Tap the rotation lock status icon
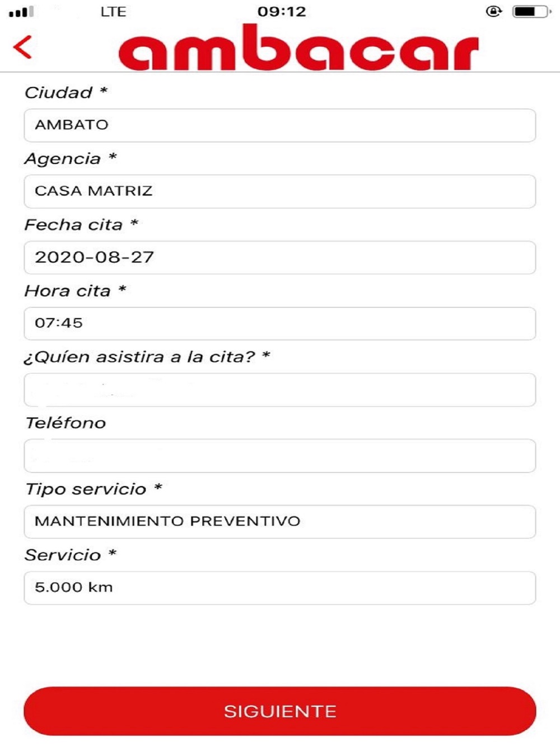This screenshot has height=747, width=560. pos(493,11)
